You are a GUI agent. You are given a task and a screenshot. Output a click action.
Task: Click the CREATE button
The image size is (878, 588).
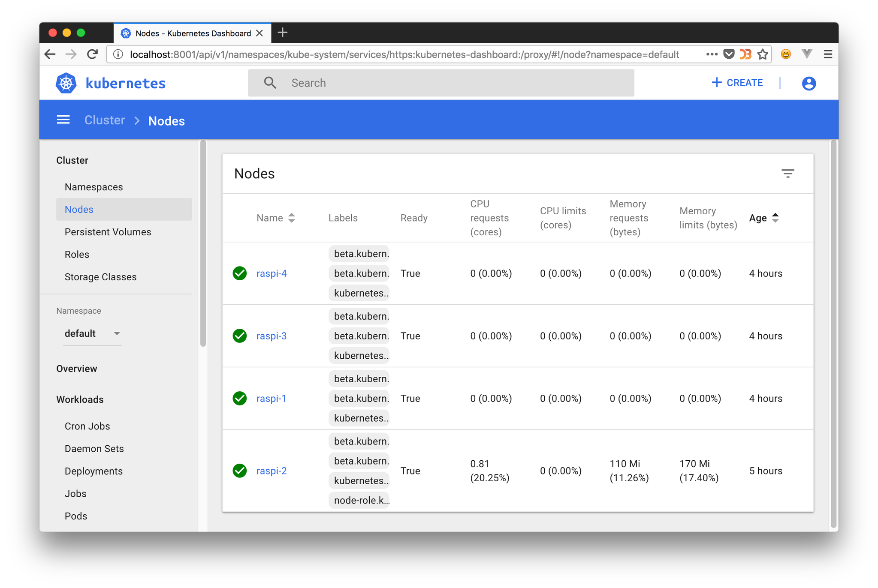point(737,83)
